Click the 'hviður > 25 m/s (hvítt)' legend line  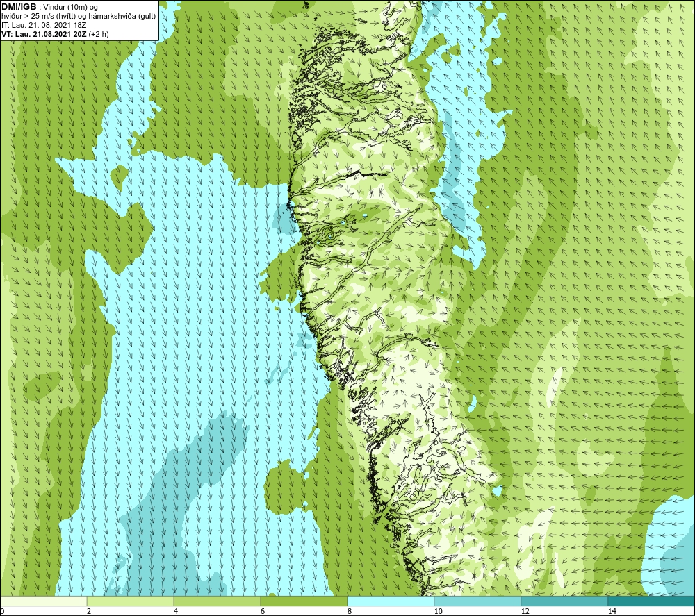[x=79, y=17]
